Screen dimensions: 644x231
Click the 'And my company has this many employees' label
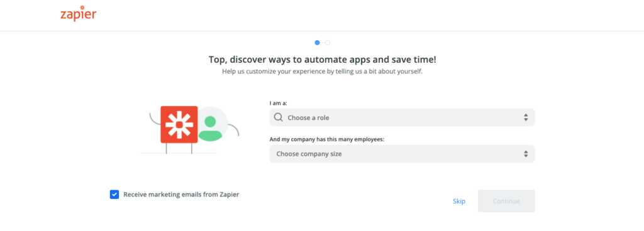pyautogui.click(x=327, y=139)
